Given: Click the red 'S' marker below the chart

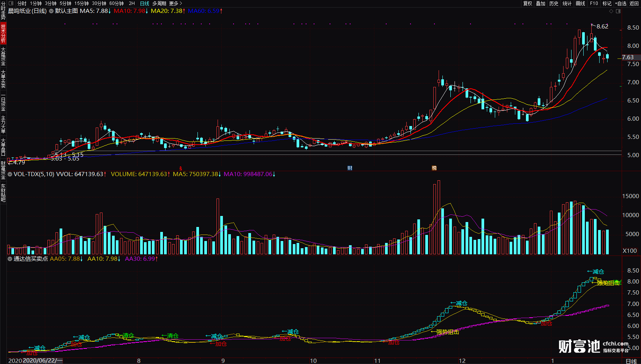Looking at the screenshot, I should coord(181,168).
